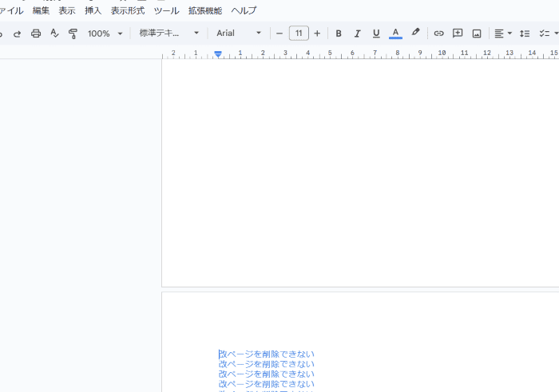
Task: Open the text color picker
Action: 395,34
